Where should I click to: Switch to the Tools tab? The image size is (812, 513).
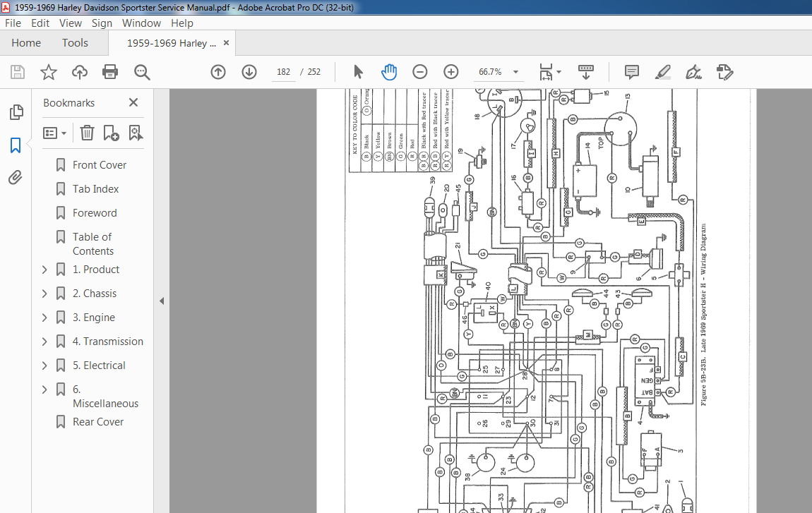[x=75, y=43]
